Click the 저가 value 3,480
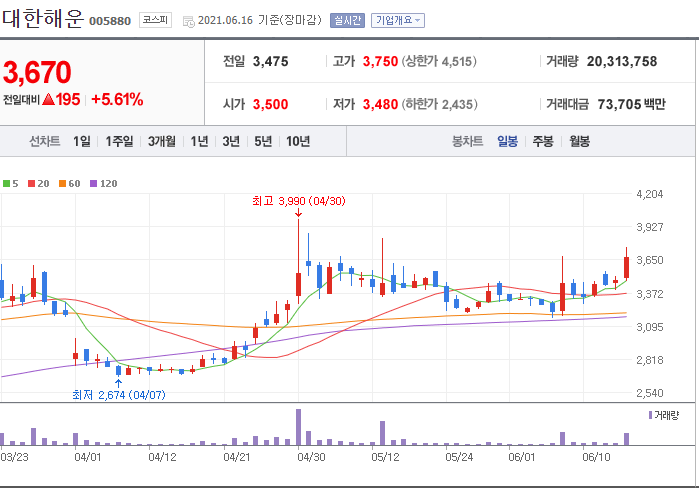Image resolution: width=699 pixels, height=488 pixels. click(x=380, y=104)
